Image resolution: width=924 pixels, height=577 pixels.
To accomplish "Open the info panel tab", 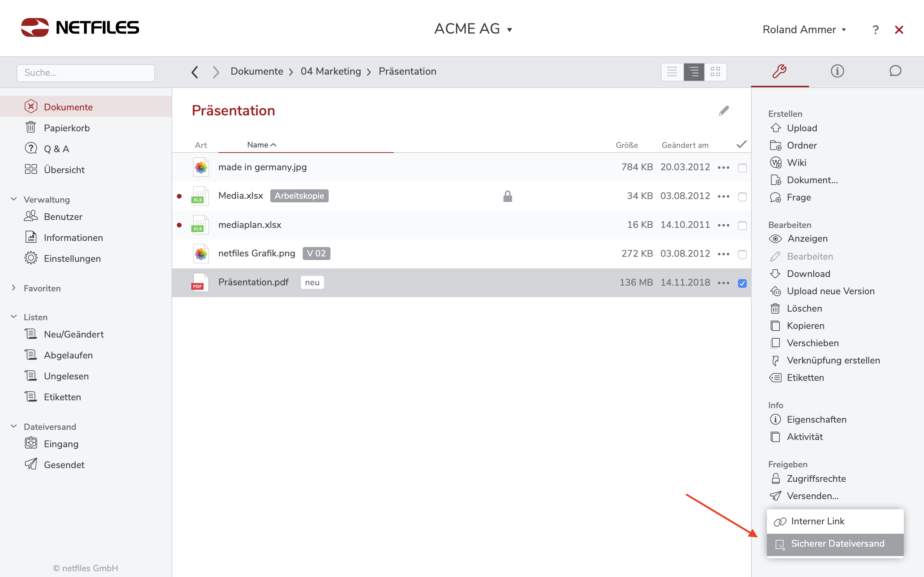I will click(x=837, y=71).
